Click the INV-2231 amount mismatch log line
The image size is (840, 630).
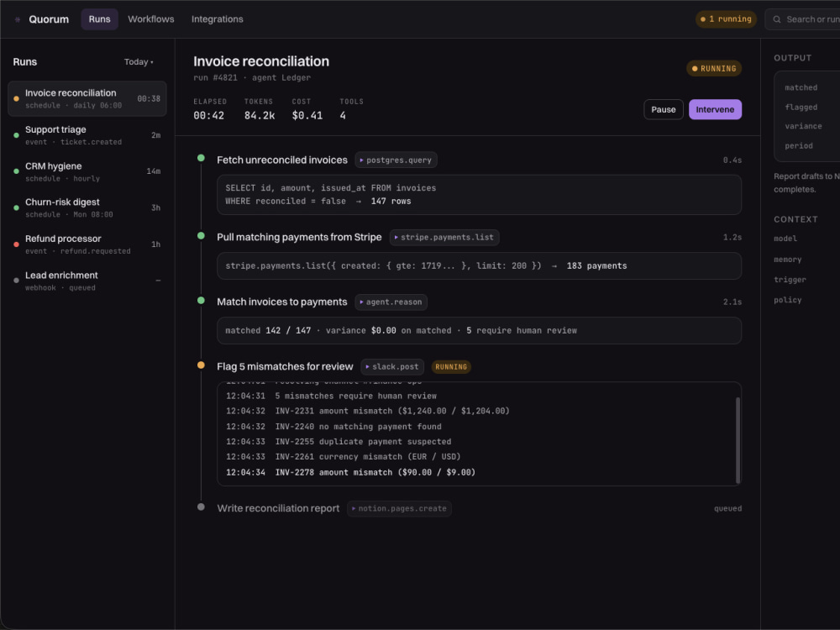(368, 411)
